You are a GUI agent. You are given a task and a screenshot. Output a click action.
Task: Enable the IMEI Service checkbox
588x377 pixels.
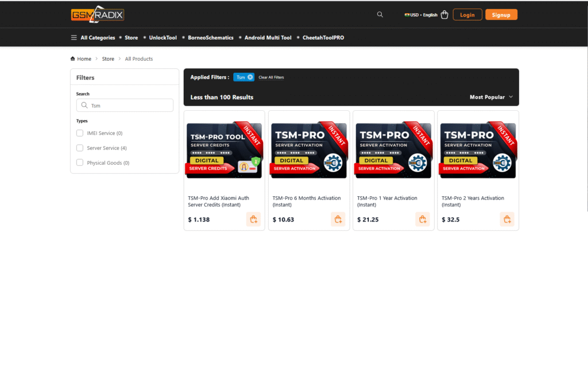click(80, 133)
